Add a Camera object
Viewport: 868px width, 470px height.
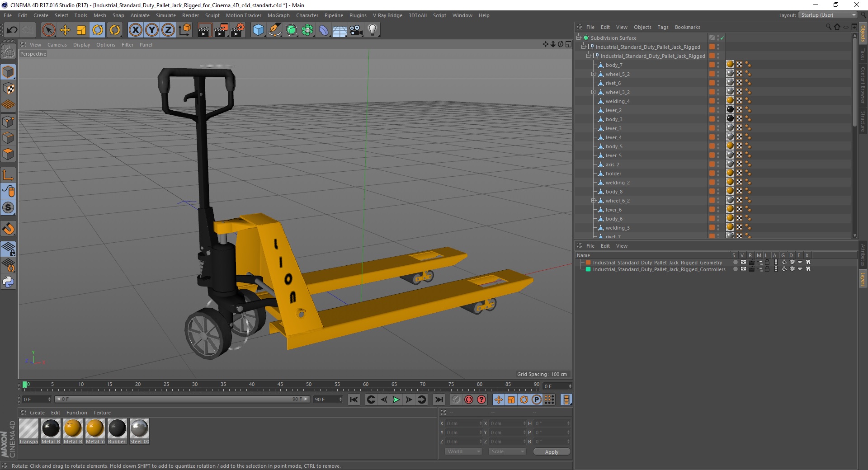click(x=356, y=30)
